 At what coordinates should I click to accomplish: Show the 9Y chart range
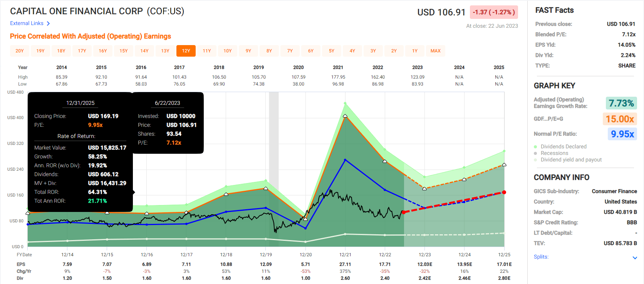tap(248, 51)
